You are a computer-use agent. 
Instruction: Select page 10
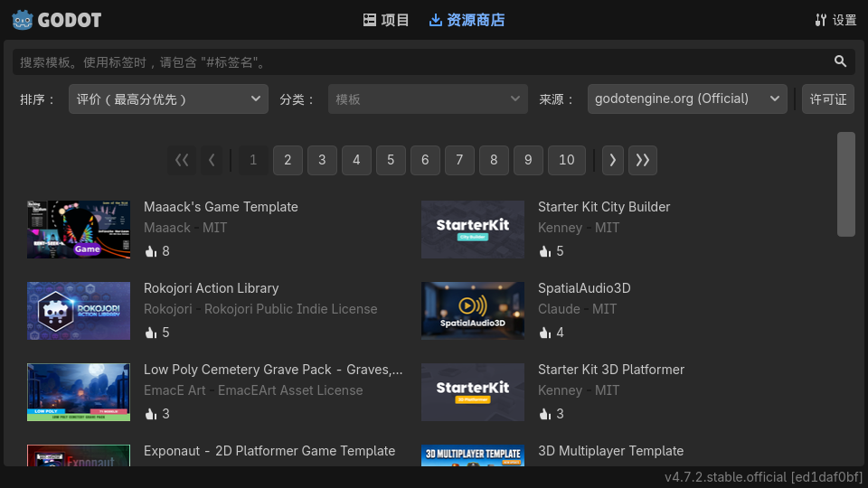(567, 161)
